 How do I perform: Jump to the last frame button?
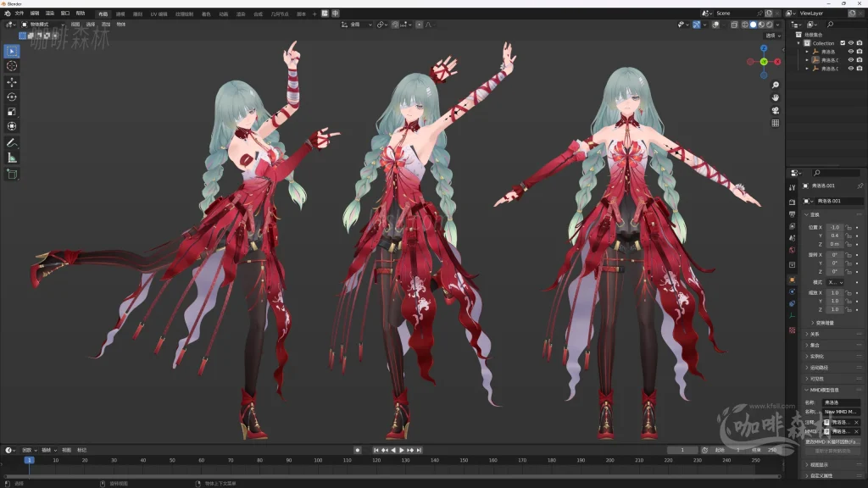tap(419, 451)
